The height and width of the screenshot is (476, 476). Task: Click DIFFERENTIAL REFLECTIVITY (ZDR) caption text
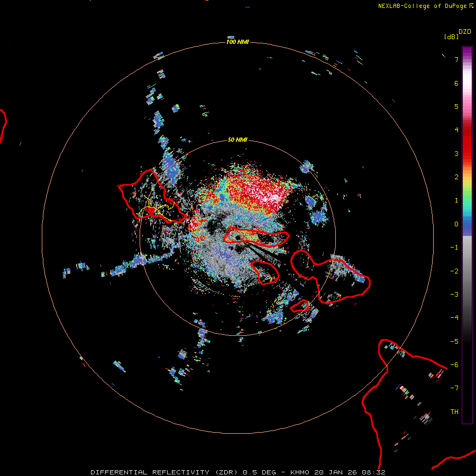[166, 472]
